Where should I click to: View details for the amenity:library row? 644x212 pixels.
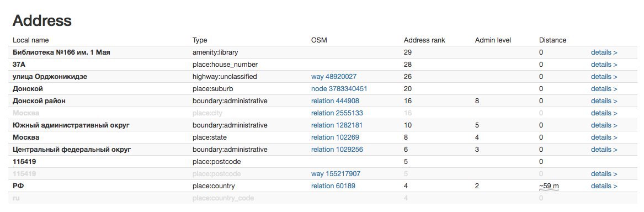[x=604, y=52]
